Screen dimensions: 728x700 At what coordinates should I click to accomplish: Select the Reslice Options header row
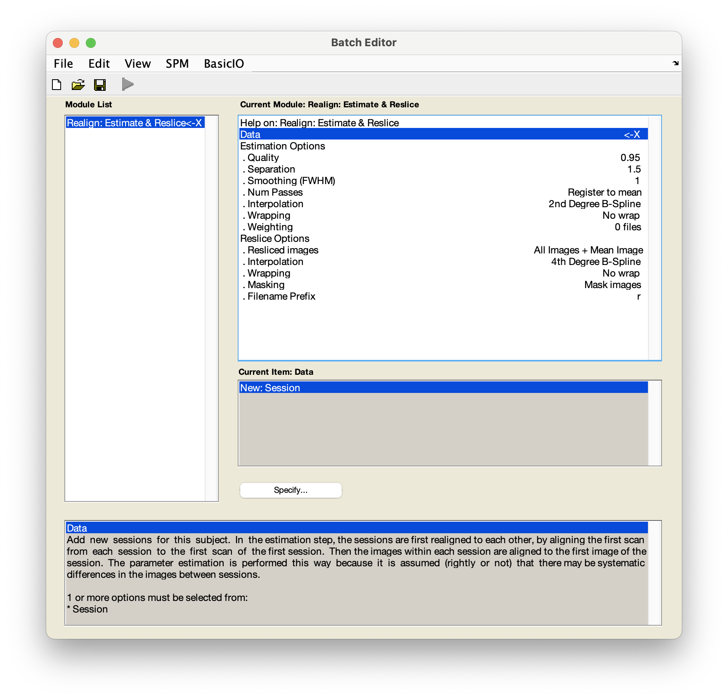pos(444,238)
